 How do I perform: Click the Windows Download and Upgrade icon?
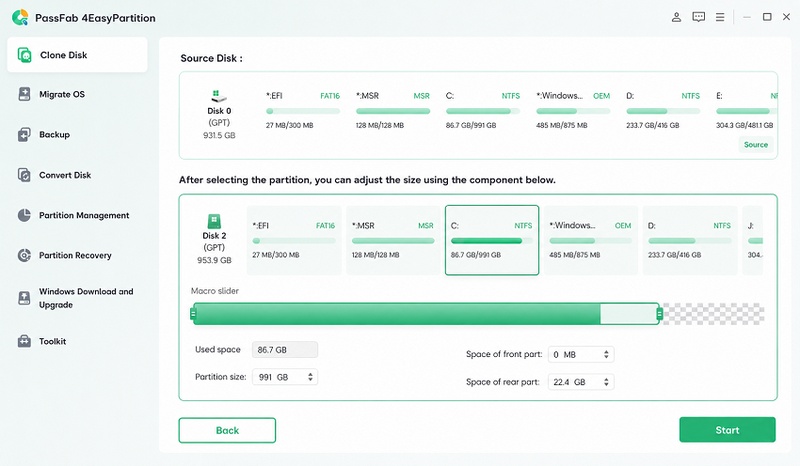24,298
